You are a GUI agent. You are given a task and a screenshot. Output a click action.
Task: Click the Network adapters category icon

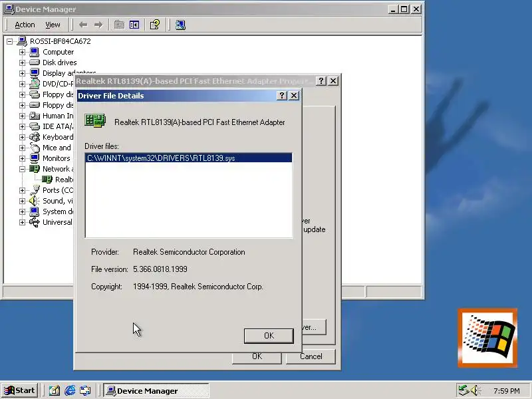point(35,169)
